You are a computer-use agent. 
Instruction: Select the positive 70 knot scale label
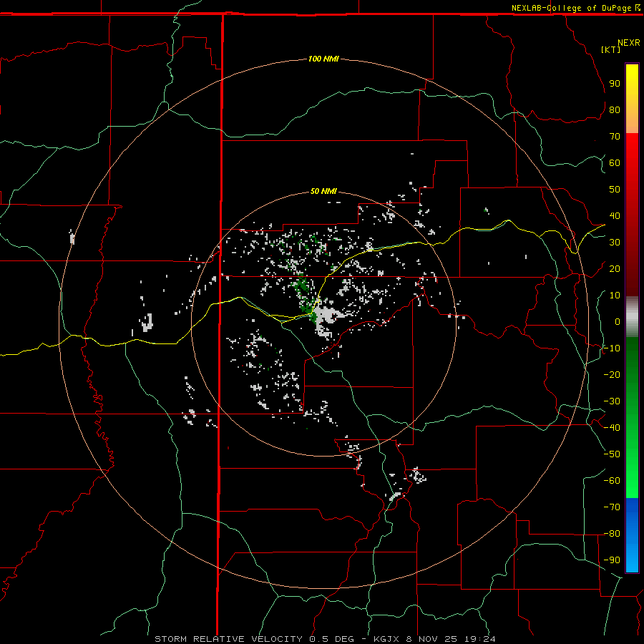[x=615, y=137]
